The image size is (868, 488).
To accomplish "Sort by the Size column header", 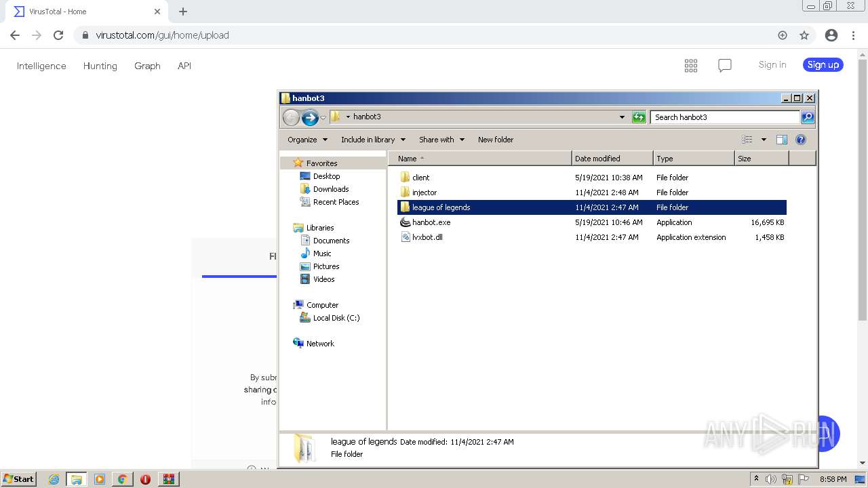I will point(762,159).
